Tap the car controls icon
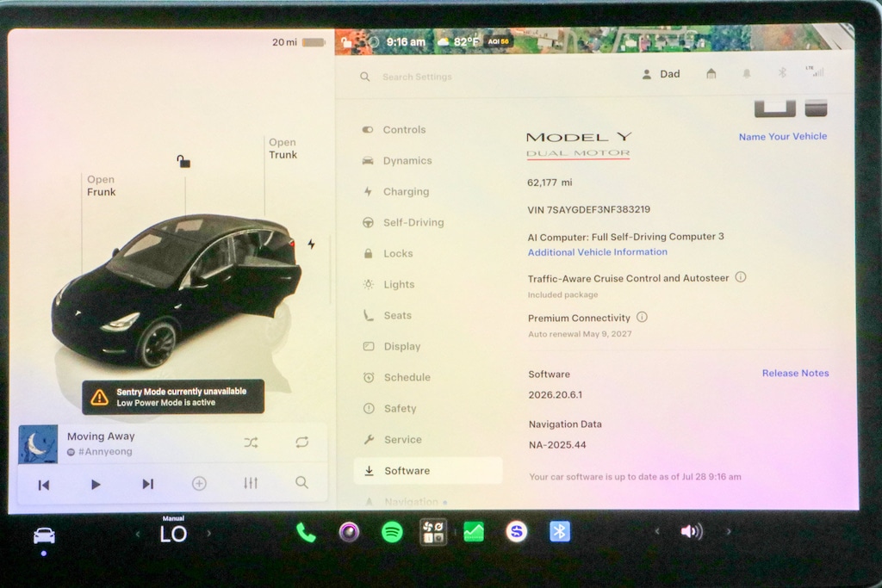 pos(44,535)
